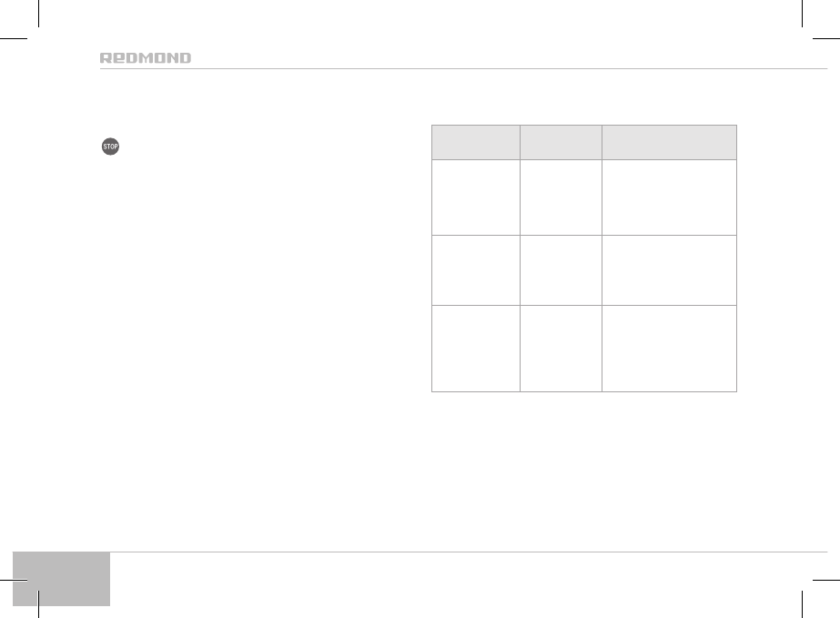Click the left cell in second white table row
Image resolution: width=840 pixels, height=618 pixels.
(475, 270)
